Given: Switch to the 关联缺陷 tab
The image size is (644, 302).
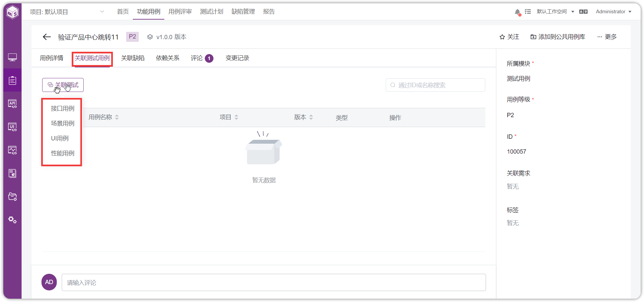Looking at the screenshot, I should (133, 58).
